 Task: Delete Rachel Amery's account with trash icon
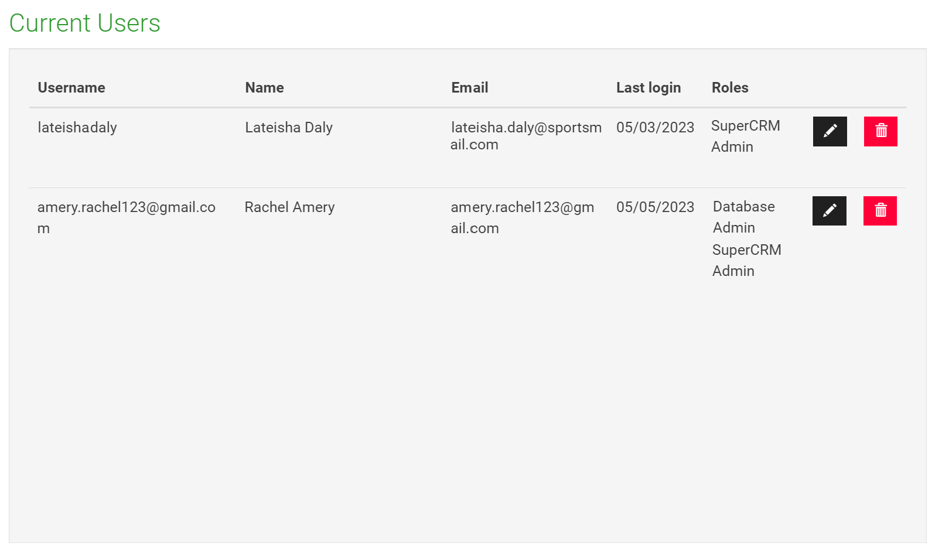tap(880, 211)
